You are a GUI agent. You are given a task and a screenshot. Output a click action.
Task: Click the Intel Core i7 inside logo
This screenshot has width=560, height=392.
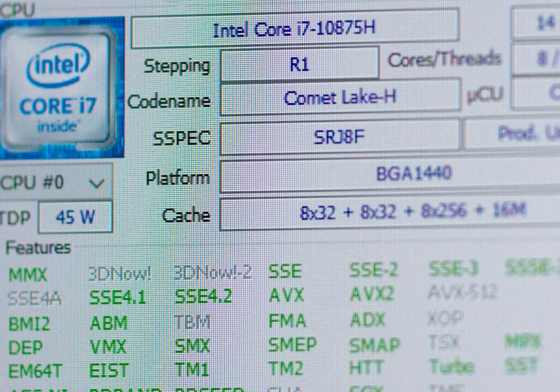point(62,88)
